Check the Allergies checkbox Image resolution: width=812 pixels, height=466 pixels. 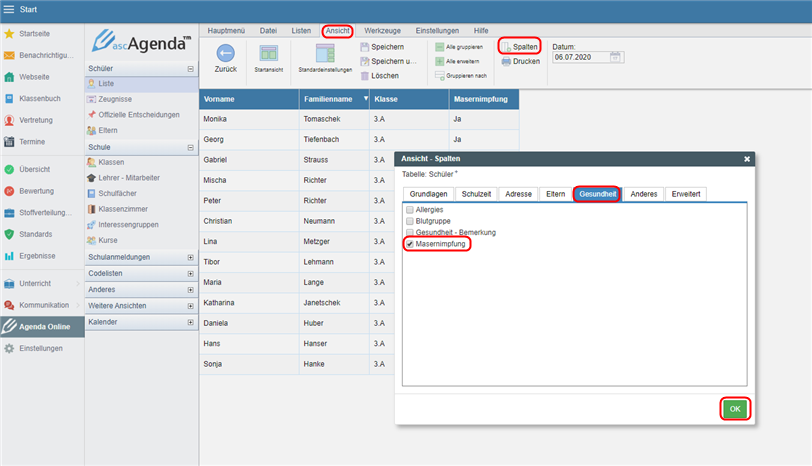[410, 210]
